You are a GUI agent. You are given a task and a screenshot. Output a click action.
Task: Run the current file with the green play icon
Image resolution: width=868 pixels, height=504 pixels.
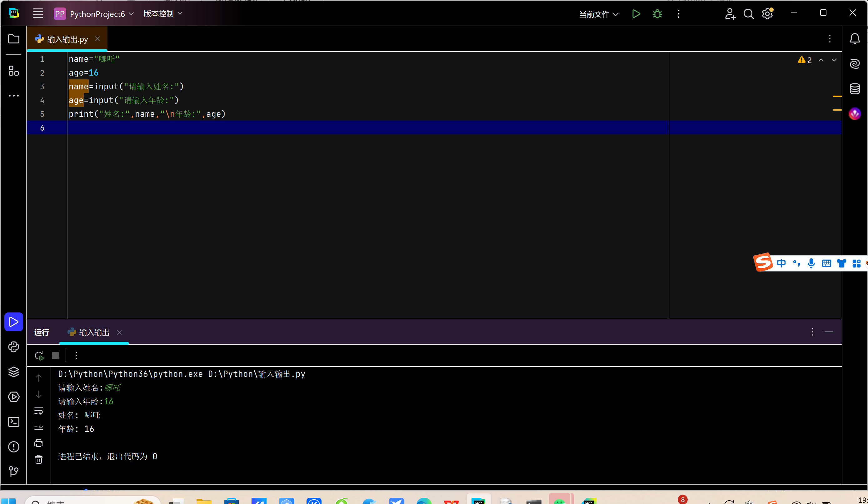click(636, 14)
